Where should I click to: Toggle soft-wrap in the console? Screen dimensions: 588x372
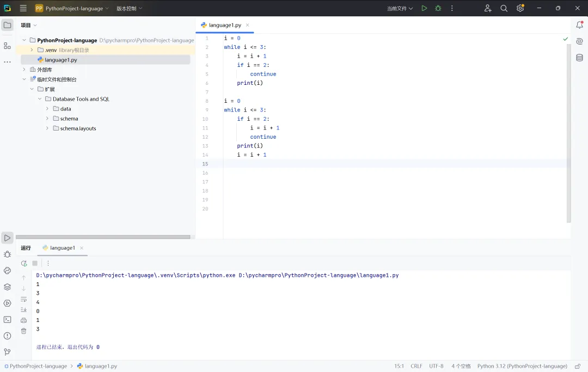[x=23, y=299]
